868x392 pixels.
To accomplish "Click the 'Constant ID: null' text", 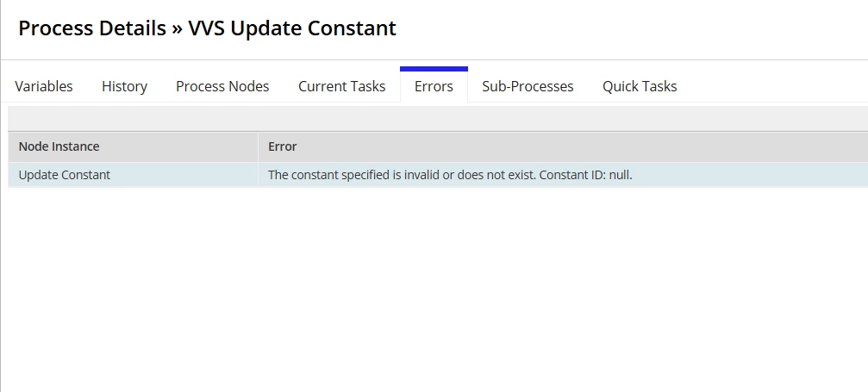I will (x=585, y=175).
